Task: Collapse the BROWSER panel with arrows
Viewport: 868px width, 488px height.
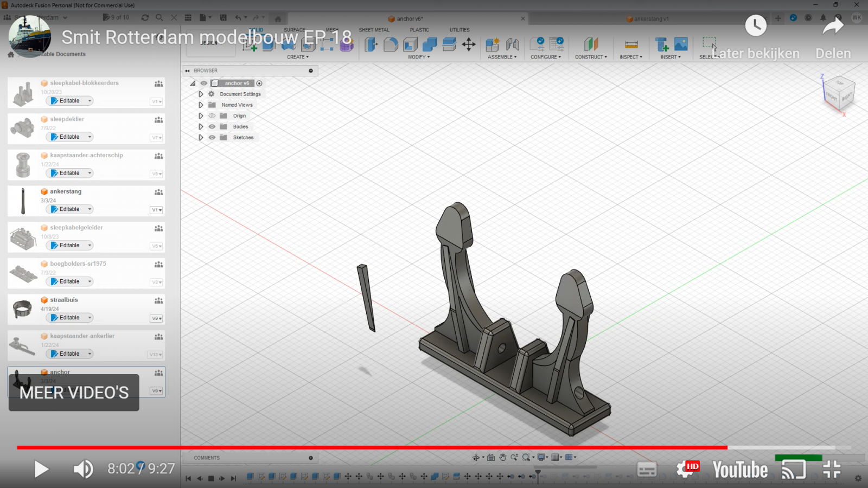Action: tap(187, 70)
